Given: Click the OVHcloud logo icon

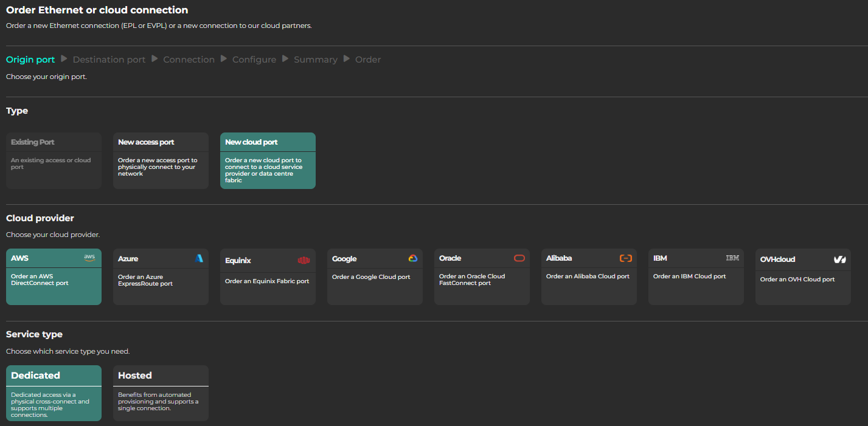Looking at the screenshot, I should [x=839, y=259].
